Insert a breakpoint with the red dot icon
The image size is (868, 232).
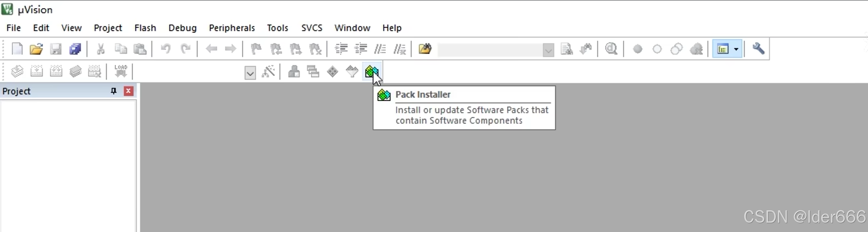tap(638, 49)
